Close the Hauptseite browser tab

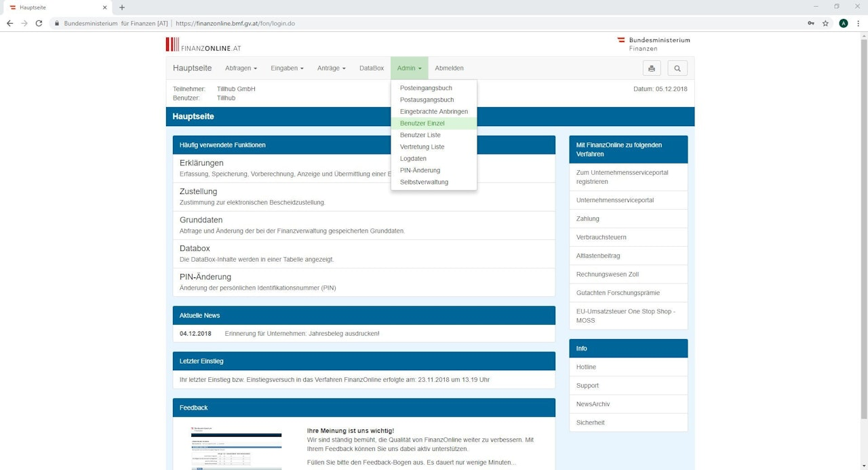[x=104, y=7]
